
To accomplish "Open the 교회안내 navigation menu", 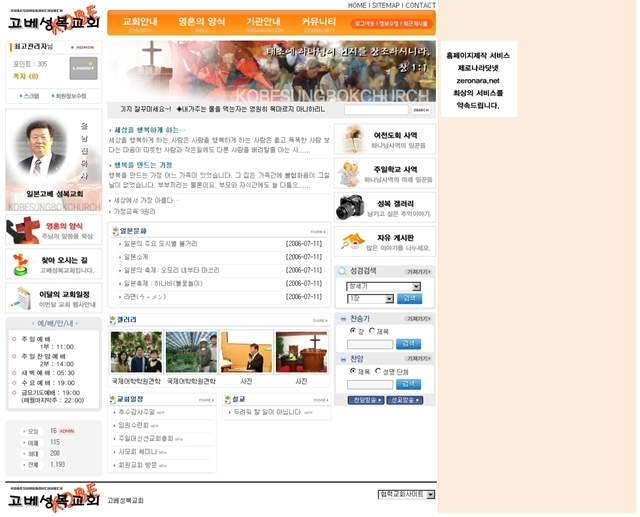I will (139, 22).
